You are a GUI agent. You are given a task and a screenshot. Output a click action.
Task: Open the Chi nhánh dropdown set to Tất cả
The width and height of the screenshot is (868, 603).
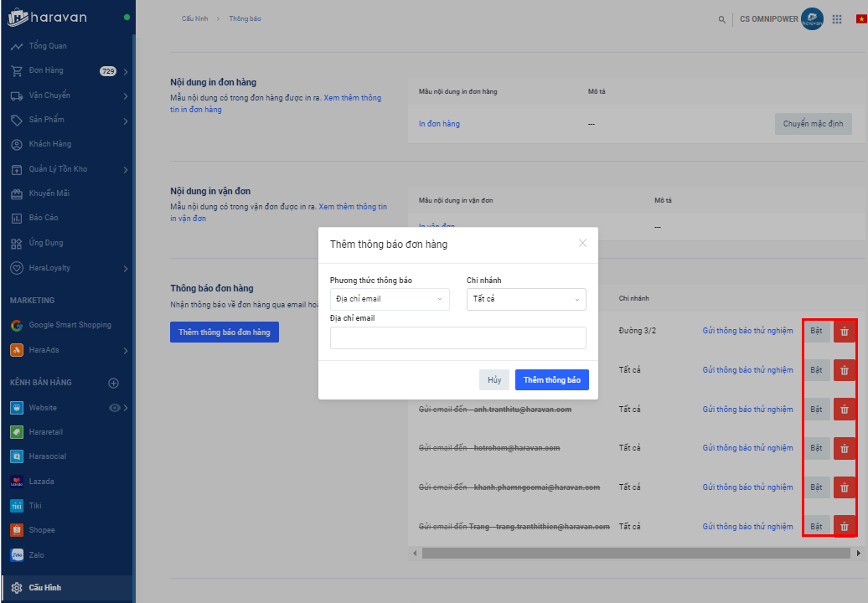click(526, 299)
